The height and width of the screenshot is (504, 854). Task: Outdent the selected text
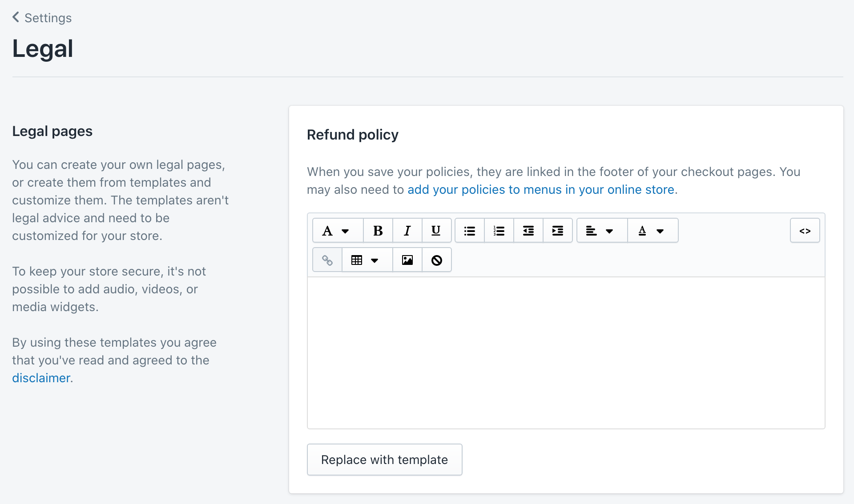[528, 231]
